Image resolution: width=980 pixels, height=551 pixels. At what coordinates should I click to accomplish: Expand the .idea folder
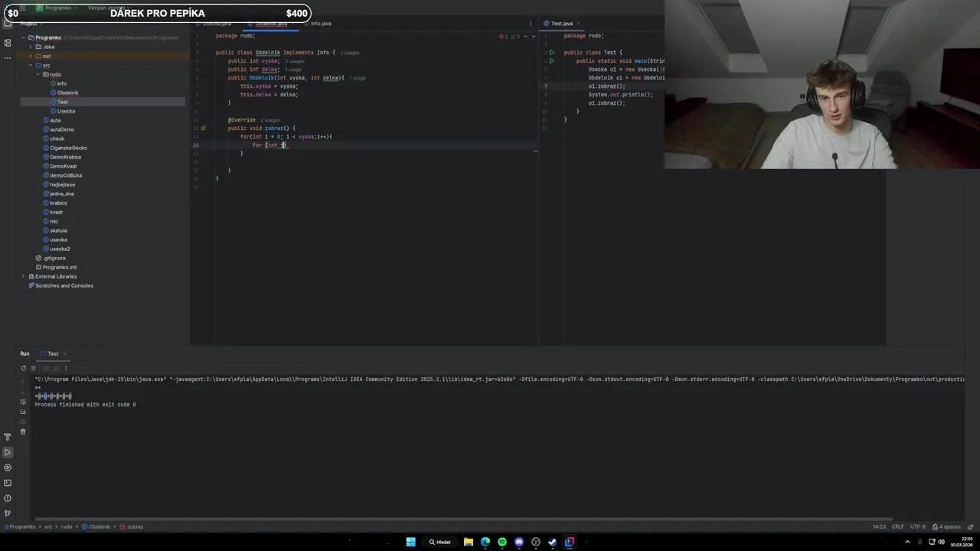pyautogui.click(x=31, y=47)
